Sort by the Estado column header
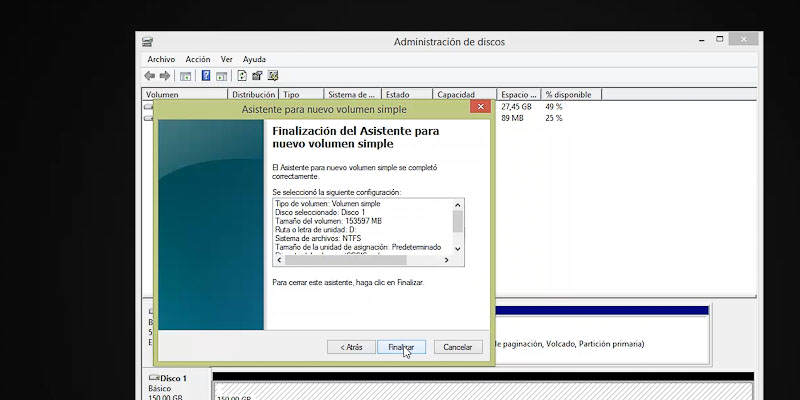Image resolution: width=800 pixels, height=400 pixels. point(407,94)
